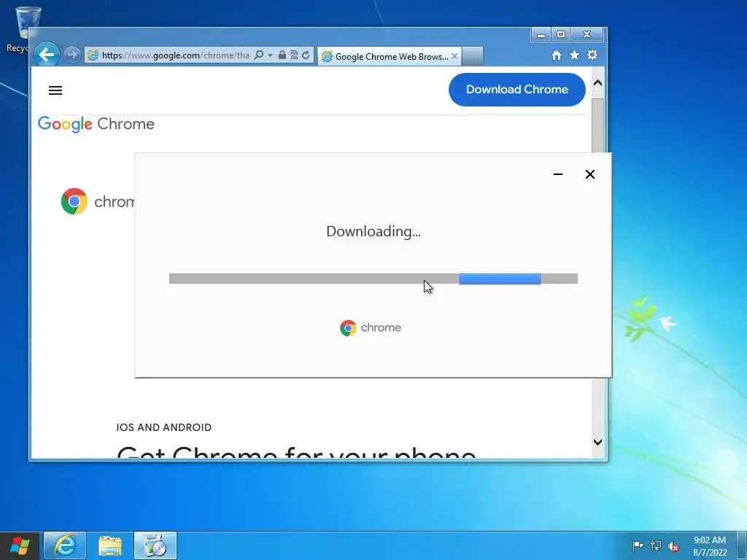Click the page scrollbar down arrow
This screenshot has width=747, height=560.
coord(598,442)
